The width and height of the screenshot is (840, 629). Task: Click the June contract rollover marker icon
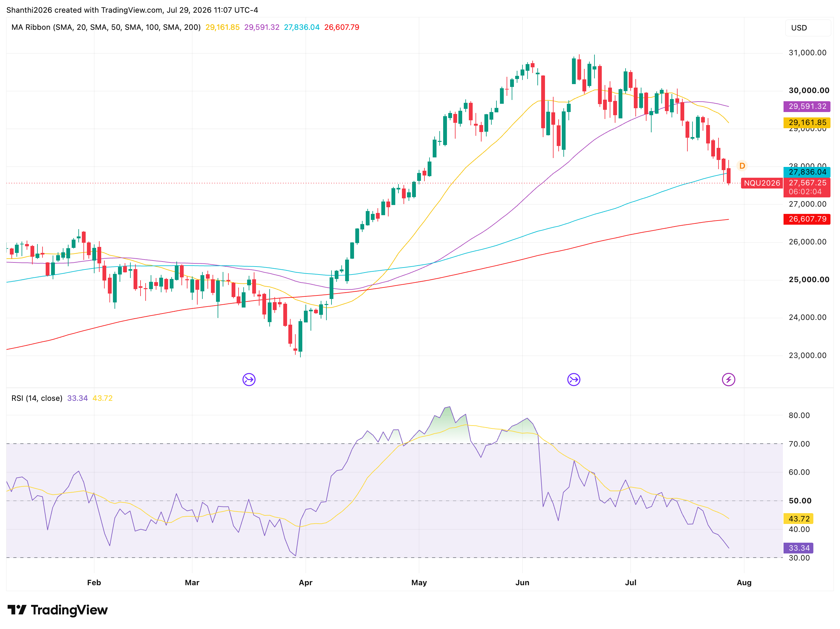click(574, 379)
